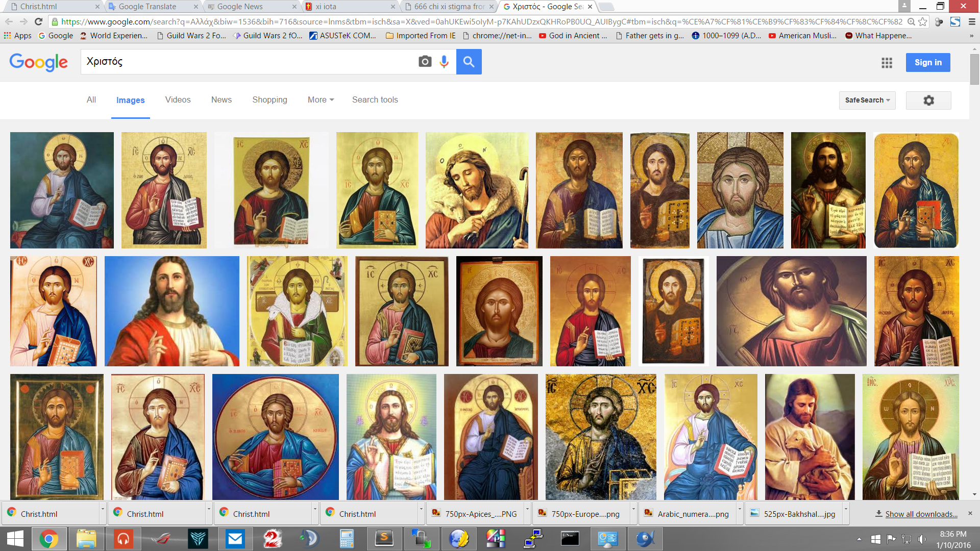This screenshot has width=980, height=551.
Task: Open Show all downloads link
Action: pyautogui.click(x=921, y=514)
